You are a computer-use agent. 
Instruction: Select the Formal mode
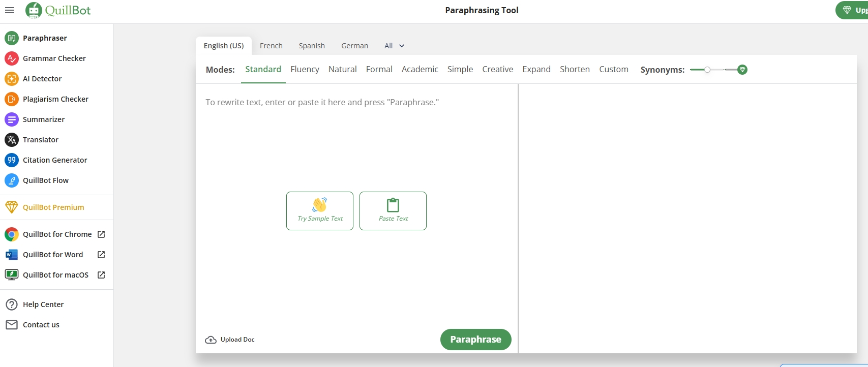[379, 69]
